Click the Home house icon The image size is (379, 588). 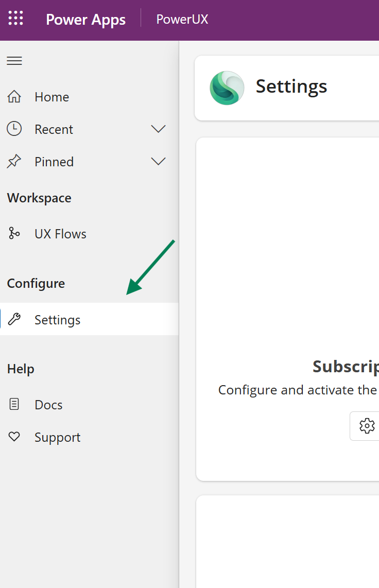pos(14,96)
